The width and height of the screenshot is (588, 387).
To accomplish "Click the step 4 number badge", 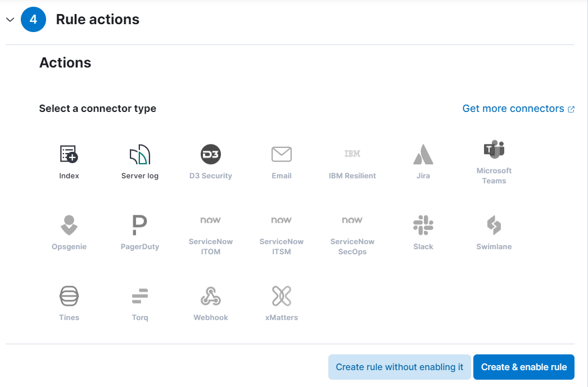I will [x=33, y=20].
